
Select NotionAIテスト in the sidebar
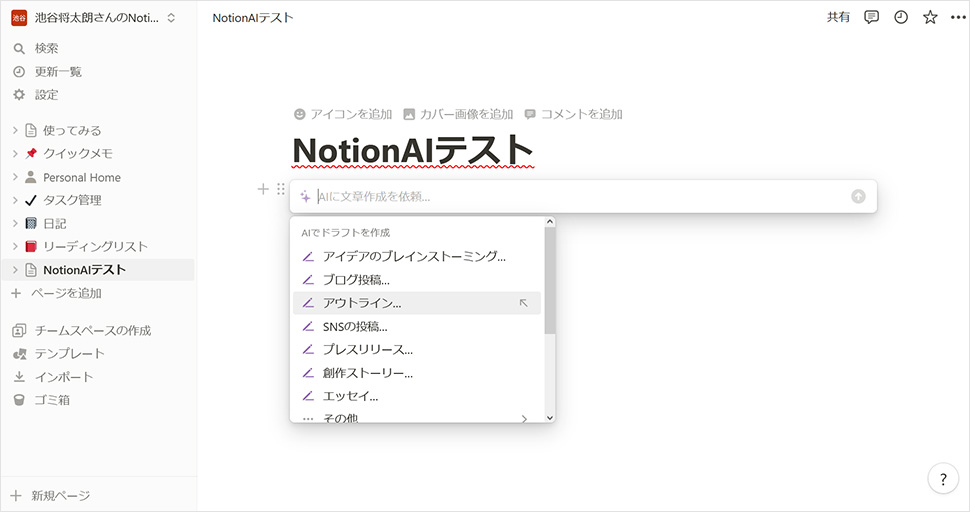84,270
